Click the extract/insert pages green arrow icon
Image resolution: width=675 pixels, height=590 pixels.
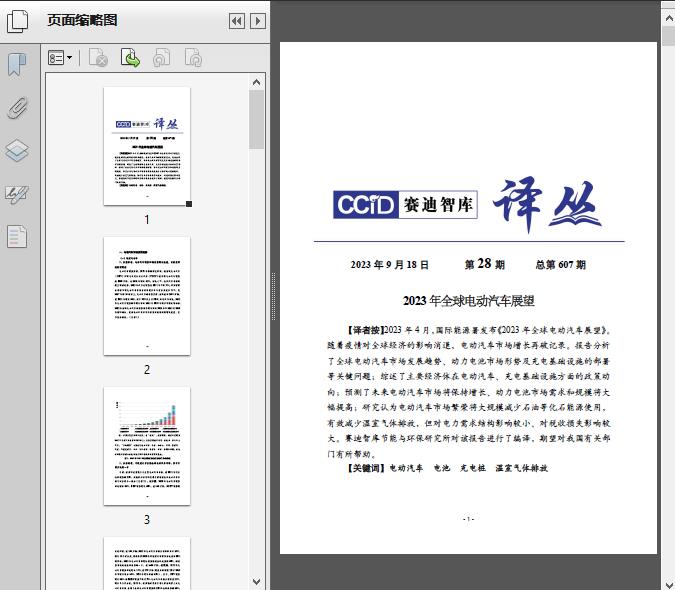pyautogui.click(x=130, y=58)
